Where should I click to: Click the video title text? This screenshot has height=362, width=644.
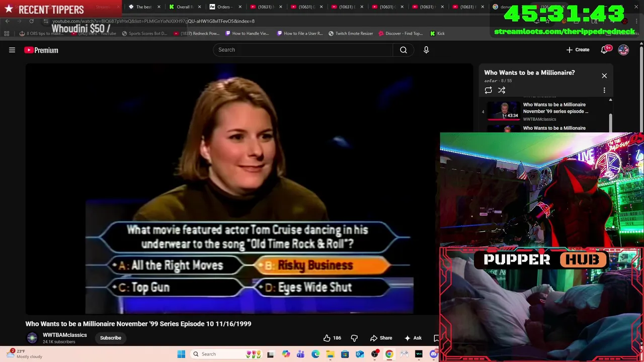click(138, 324)
